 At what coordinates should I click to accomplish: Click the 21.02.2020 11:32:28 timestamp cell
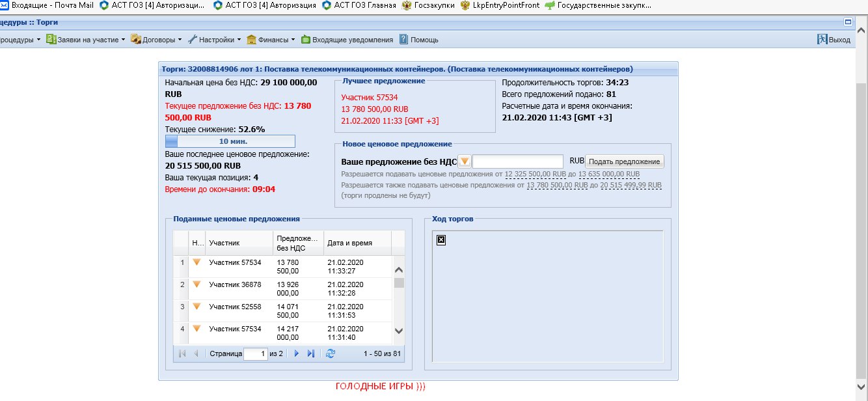[357, 289]
